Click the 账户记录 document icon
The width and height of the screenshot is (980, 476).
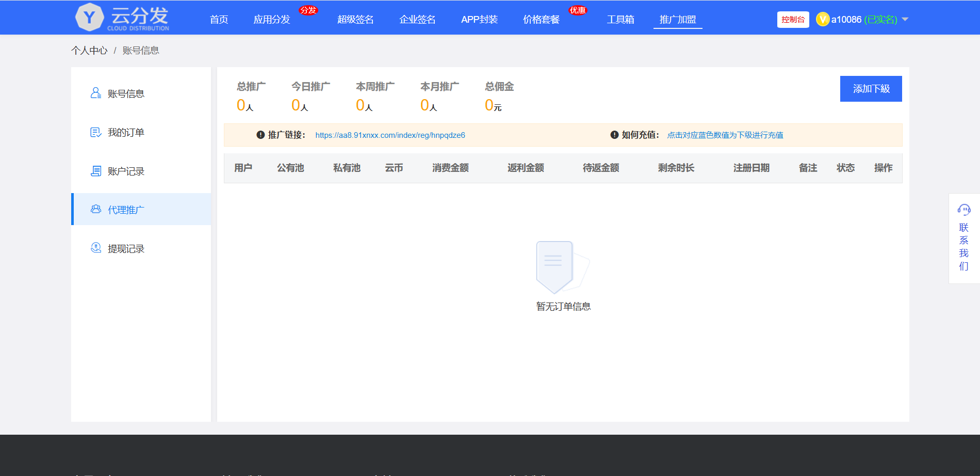(96, 171)
